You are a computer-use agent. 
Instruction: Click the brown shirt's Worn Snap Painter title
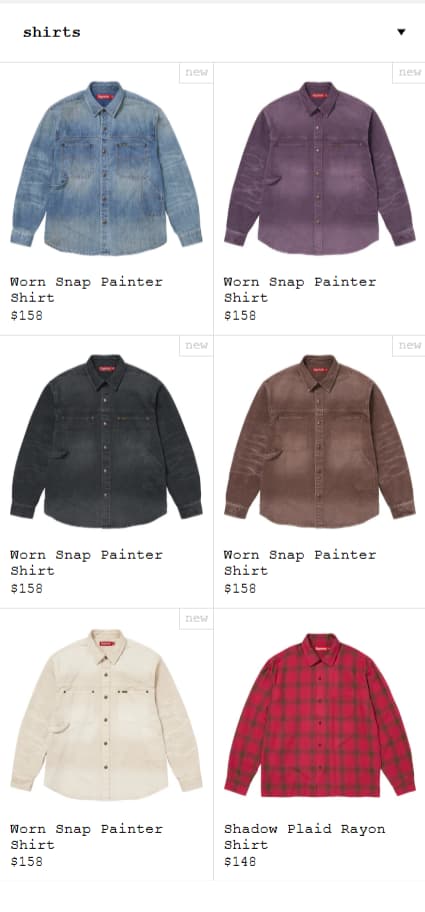point(299,563)
